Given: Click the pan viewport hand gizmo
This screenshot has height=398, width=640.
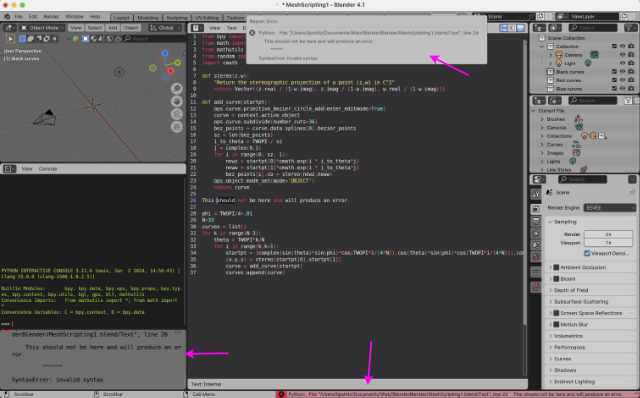Looking at the screenshot, I should 177,101.
